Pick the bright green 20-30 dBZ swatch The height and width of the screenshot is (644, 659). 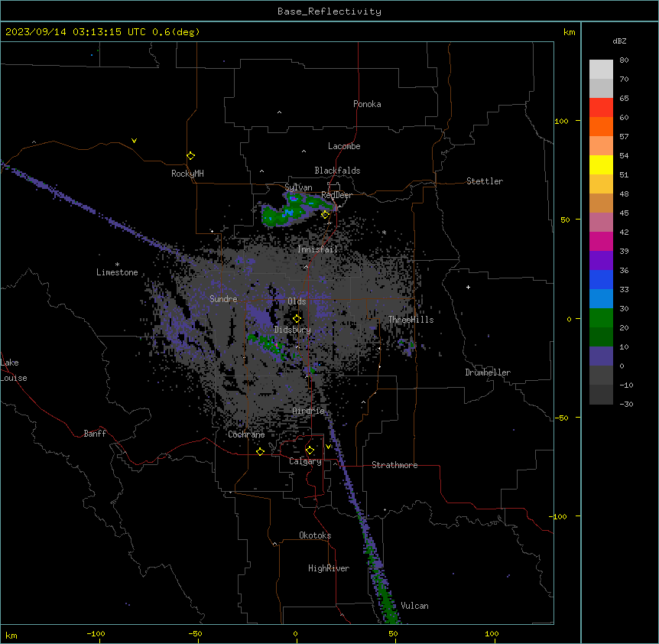pos(601,318)
